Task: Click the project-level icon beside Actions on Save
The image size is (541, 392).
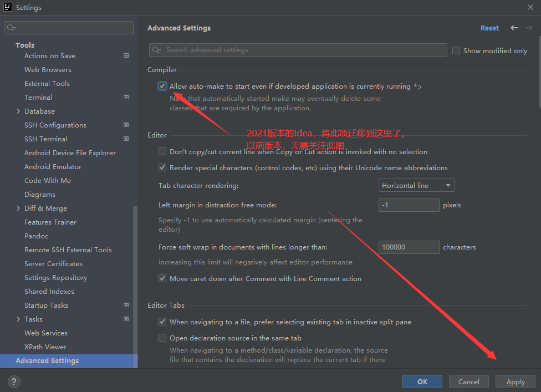Action: point(126,55)
